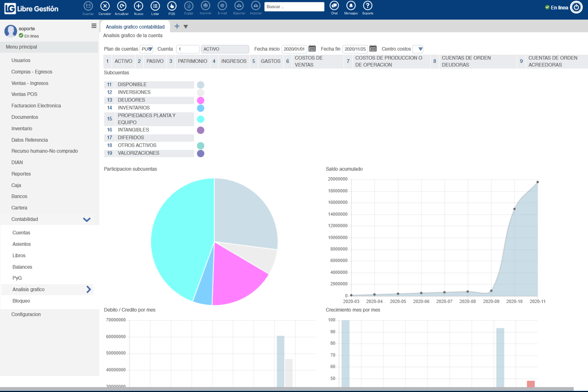
Task: Click the power logout icon
Action: (x=576, y=7)
